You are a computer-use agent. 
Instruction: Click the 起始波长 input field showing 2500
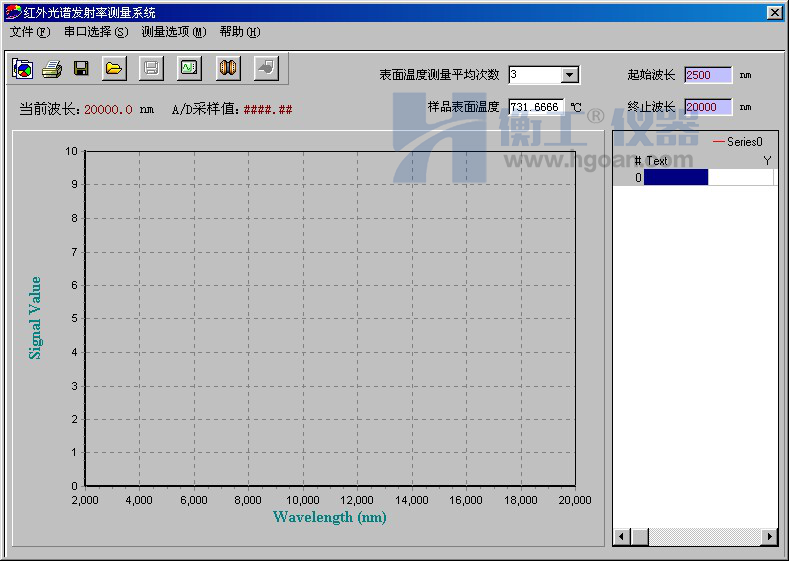tap(707, 75)
